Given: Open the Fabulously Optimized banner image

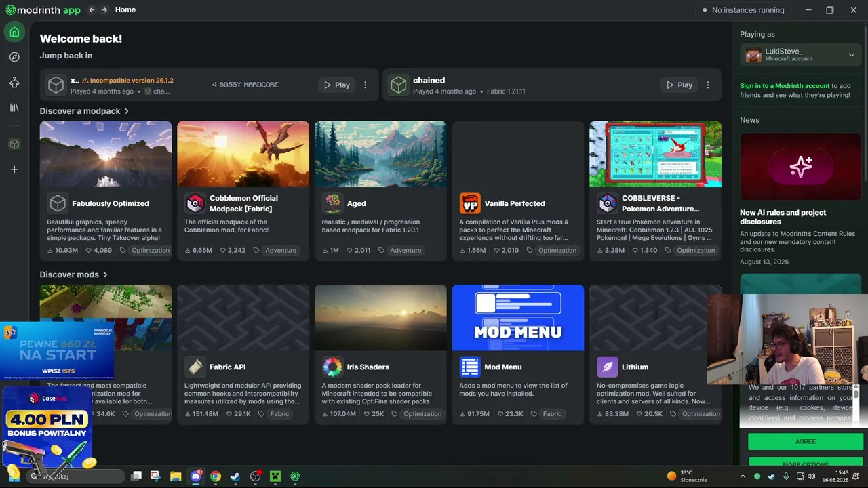Looking at the screenshot, I should [106, 154].
